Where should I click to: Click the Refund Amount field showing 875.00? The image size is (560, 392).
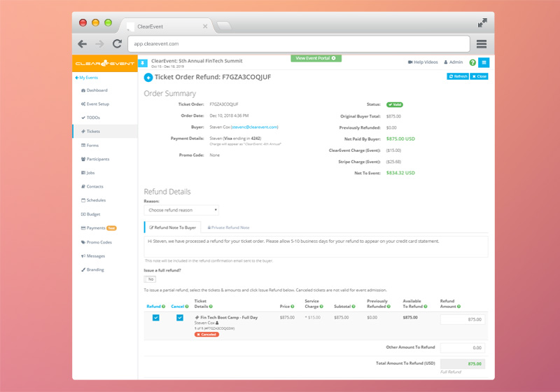click(463, 319)
